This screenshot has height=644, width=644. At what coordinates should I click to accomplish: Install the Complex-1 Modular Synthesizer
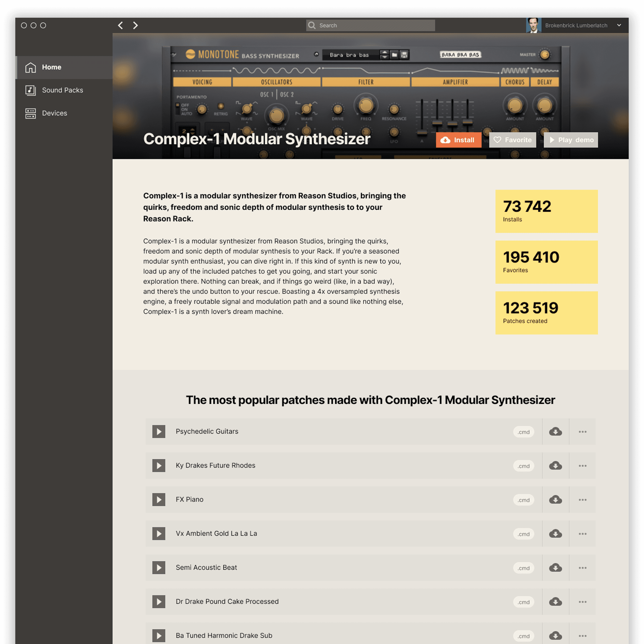click(458, 140)
